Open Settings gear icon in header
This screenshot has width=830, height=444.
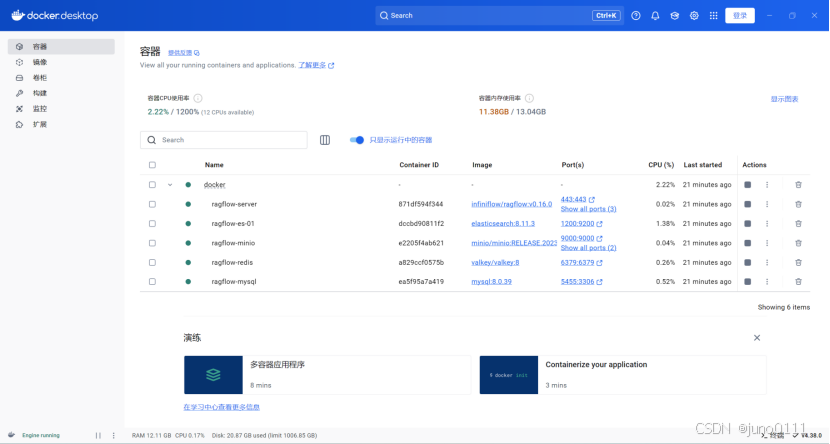pos(694,16)
